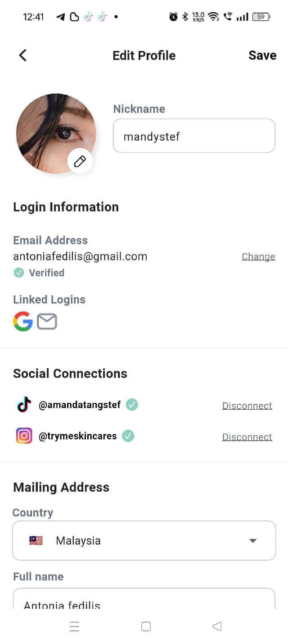This screenshot has height=644, width=288.
Task: Save the profile changes
Action: point(262,55)
